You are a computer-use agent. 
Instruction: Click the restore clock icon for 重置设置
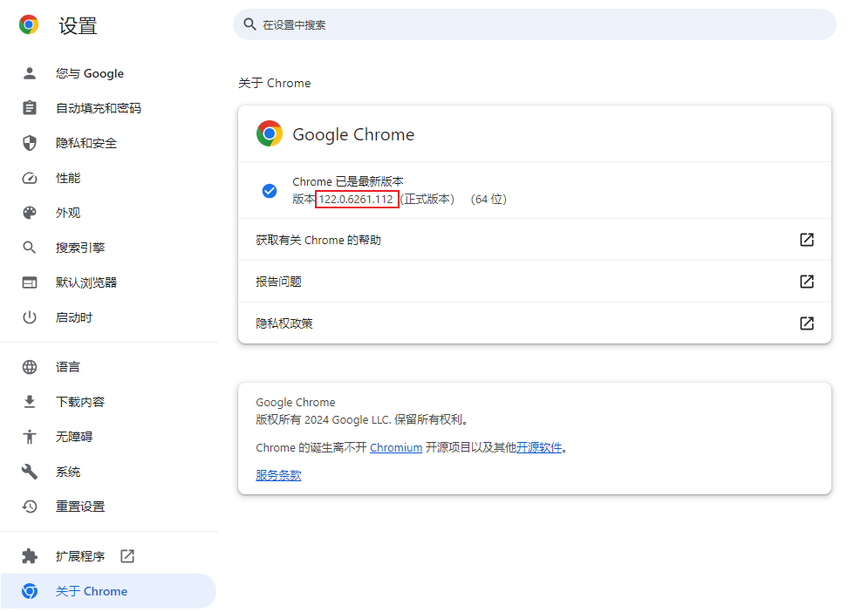[x=30, y=507]
